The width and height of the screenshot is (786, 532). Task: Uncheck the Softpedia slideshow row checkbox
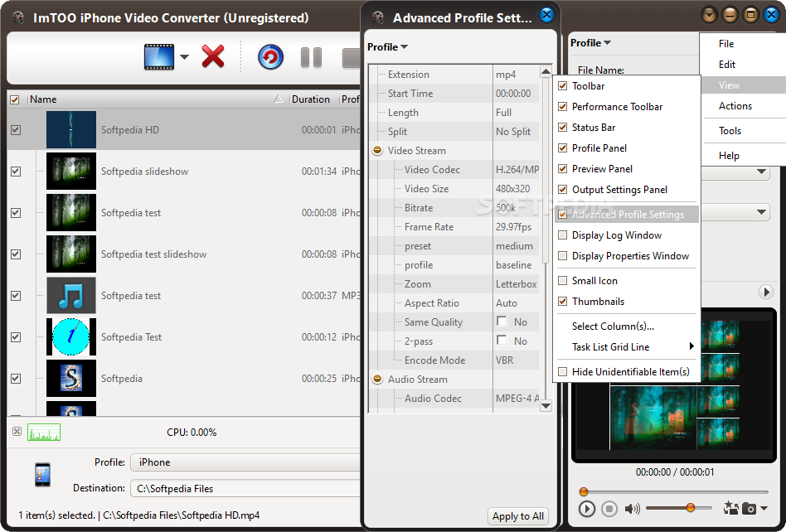click(x=16, y=172)
